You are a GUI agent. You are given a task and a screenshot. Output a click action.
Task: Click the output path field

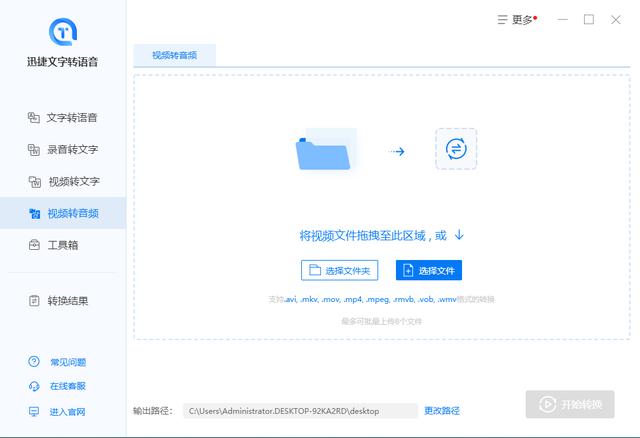300,411
